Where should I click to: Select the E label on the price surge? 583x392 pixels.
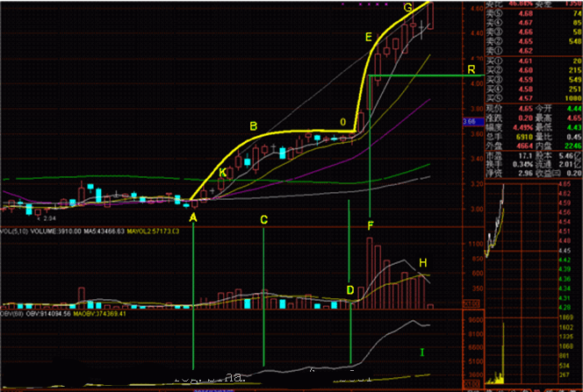(368, 38)
